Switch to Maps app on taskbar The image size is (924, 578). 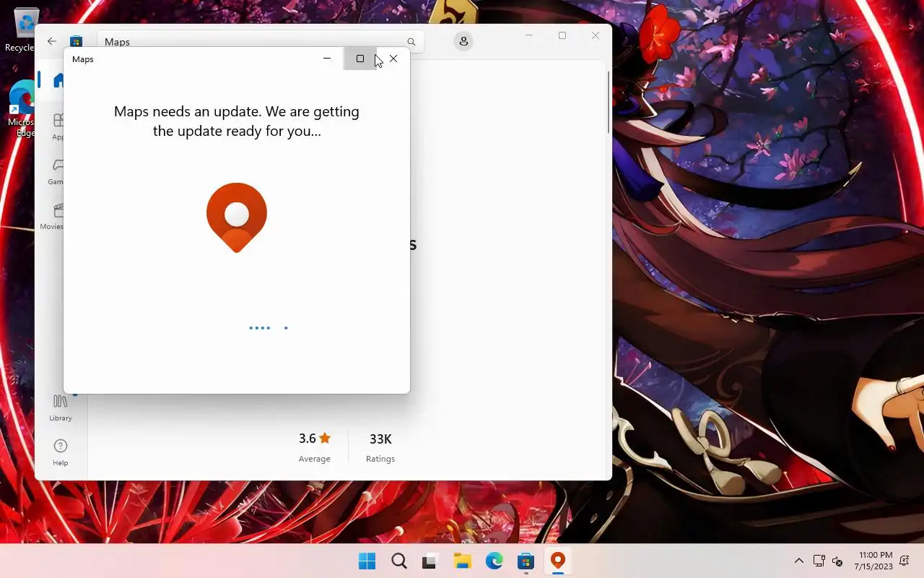click(557, 561)
